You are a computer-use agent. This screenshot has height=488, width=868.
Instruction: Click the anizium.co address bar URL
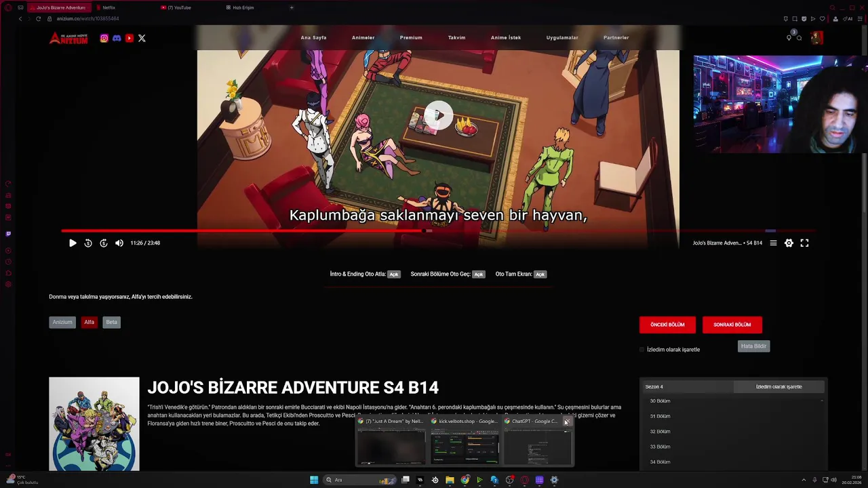[88, 18]
